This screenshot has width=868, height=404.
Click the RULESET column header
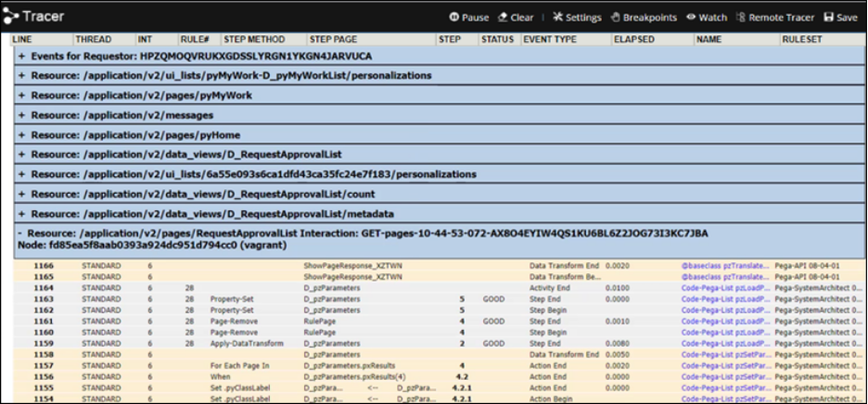802,39
